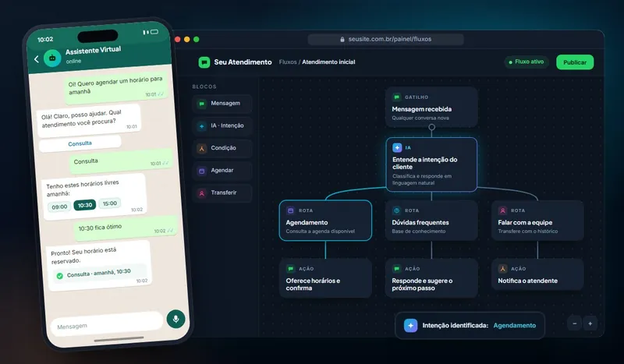Click the person icon on Falar com a equipe

[502, 210]
